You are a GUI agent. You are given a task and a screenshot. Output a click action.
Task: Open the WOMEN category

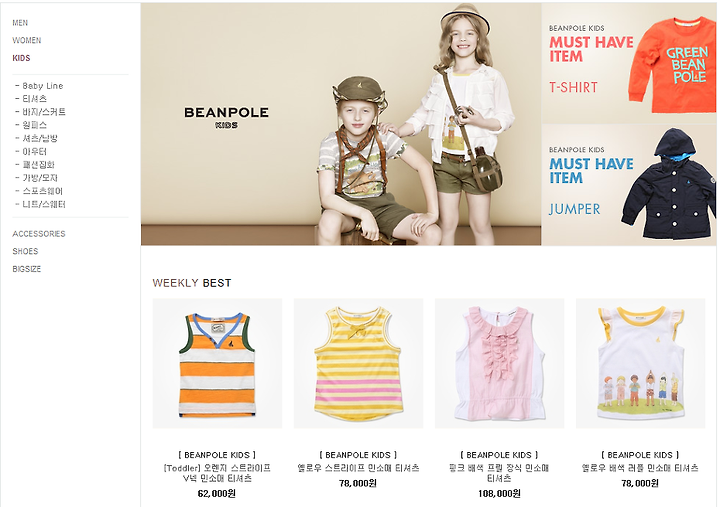click(27, 40)
